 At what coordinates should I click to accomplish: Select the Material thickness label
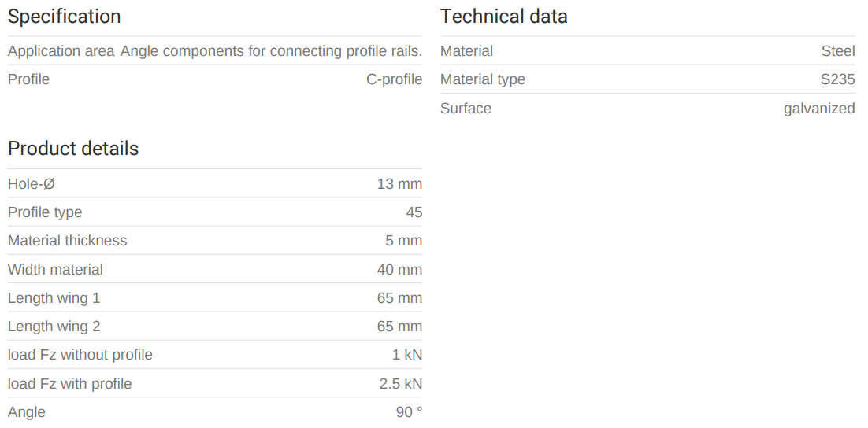(x=67, y=241)
